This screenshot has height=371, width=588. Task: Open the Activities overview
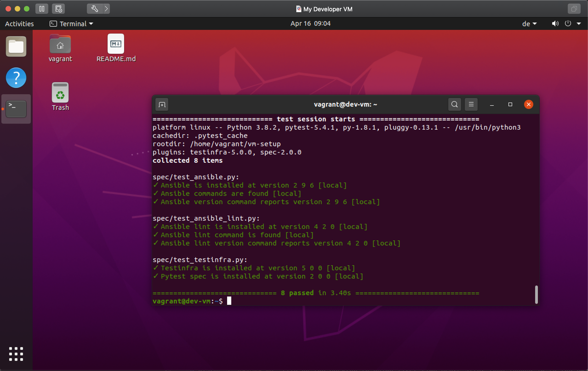(x=19, y=23)
